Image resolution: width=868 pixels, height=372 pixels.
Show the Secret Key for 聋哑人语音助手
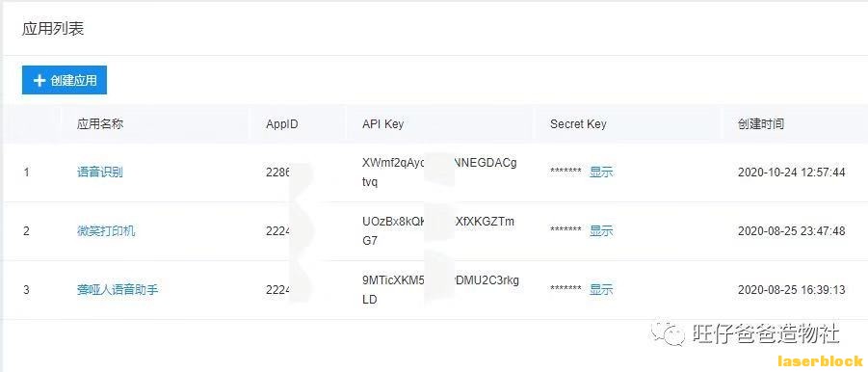(x=601, y=289)
